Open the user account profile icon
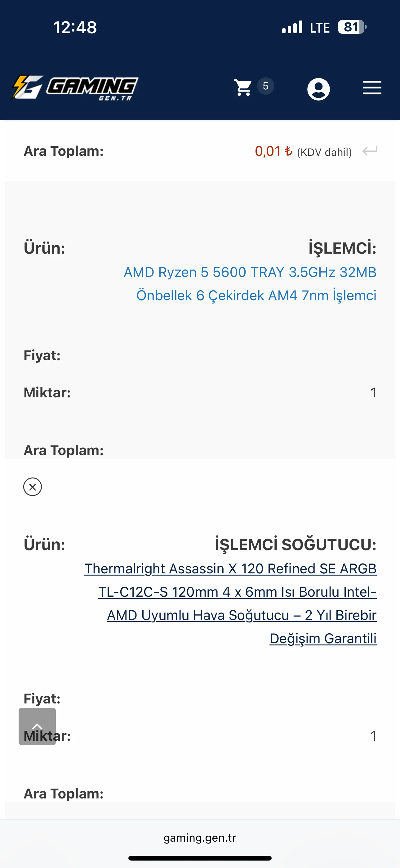400x868 pixels. (x=318, y=89)
